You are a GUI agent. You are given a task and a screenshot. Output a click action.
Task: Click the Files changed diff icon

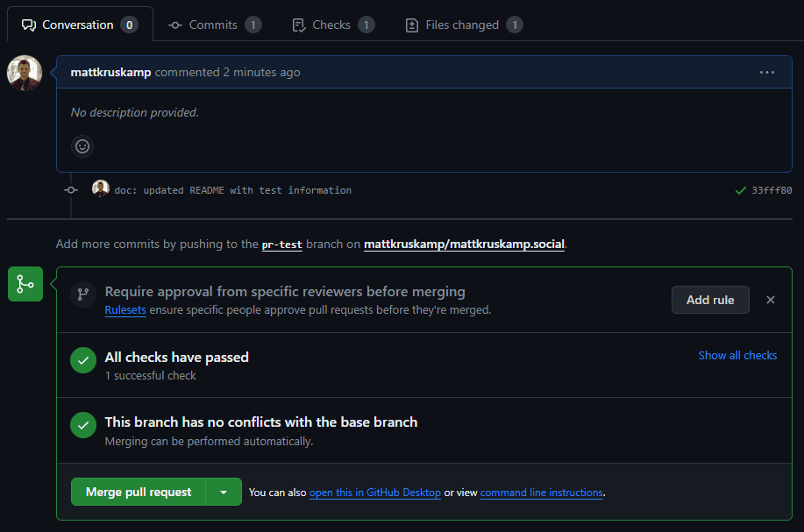412,25
